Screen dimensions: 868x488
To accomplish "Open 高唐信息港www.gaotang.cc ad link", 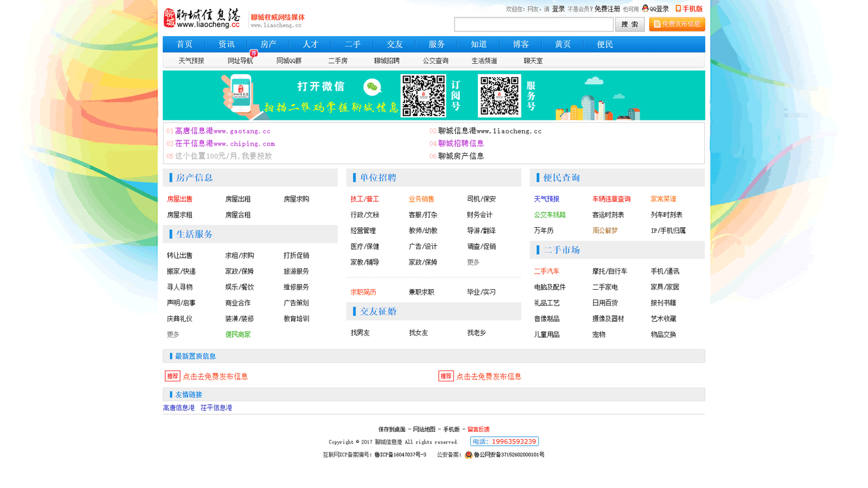I will [222, 131].
